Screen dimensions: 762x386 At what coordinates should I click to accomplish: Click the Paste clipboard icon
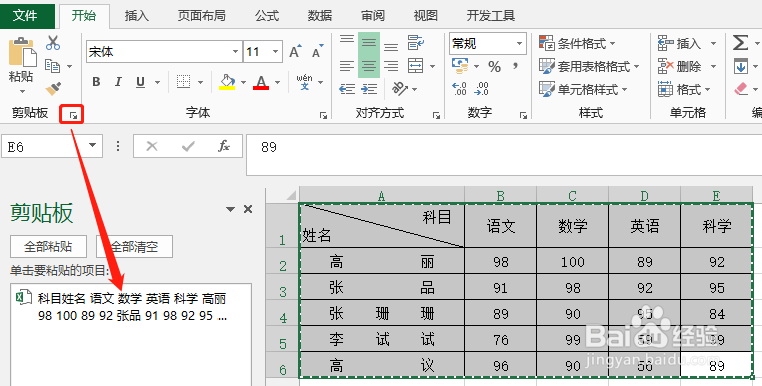click(x=22, y=53)
